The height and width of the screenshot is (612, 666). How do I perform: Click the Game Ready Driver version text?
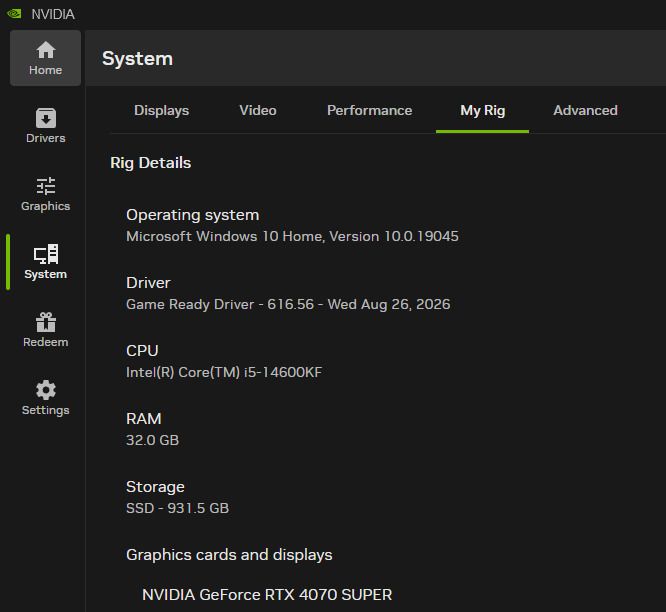click(x=288, y=304)
